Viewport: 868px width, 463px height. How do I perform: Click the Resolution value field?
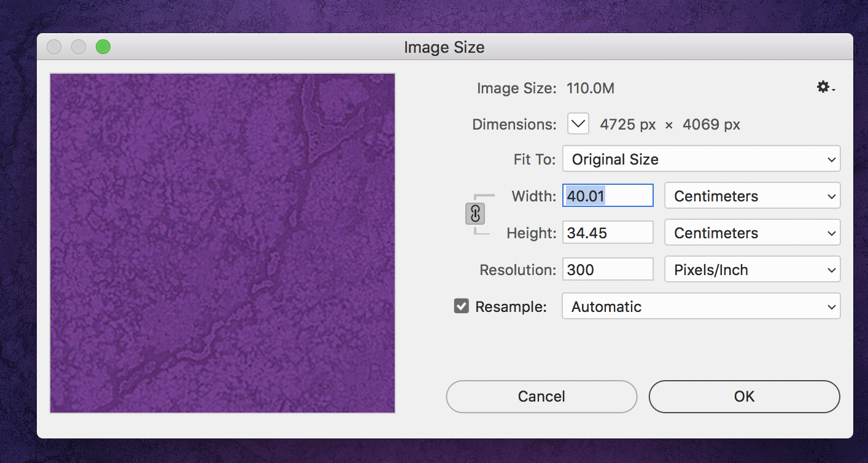click(x=607, y=270)
